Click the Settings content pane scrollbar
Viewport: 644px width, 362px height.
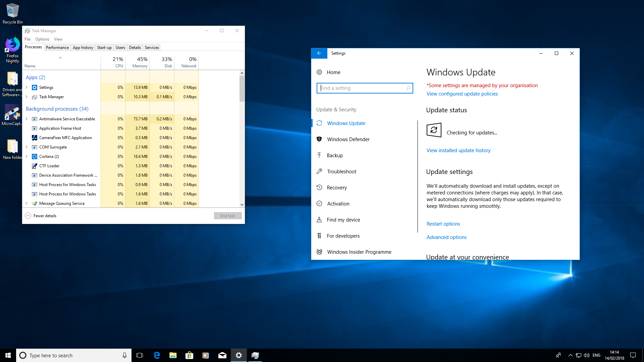pos(418,176)
